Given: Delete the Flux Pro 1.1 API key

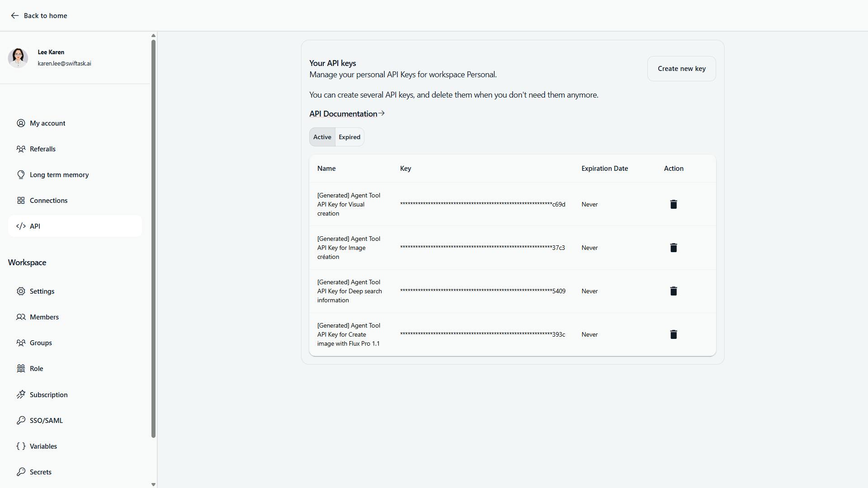Looking at the screenshot, I should (673, 334).
